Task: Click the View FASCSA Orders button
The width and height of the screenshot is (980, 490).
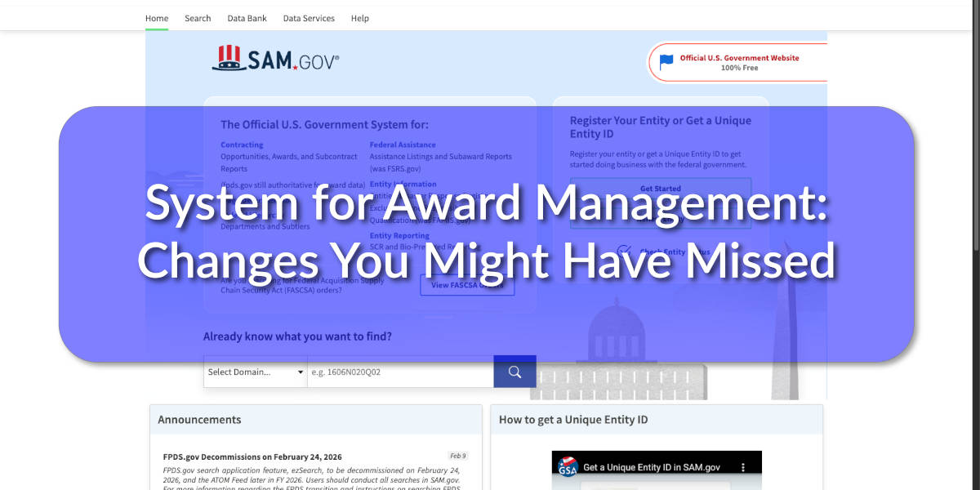Action: click(x=467, y=285)
